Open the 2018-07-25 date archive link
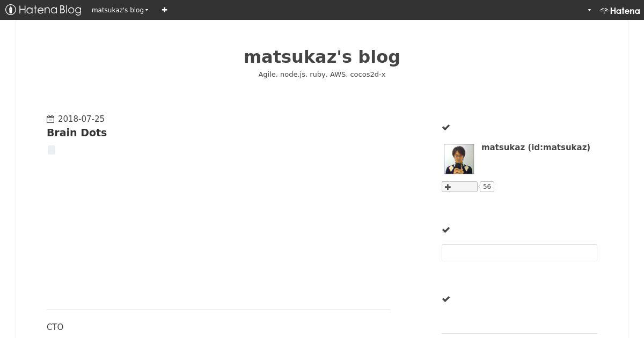The height and width of the screenshot is (338, 644). tap(81, 119)
